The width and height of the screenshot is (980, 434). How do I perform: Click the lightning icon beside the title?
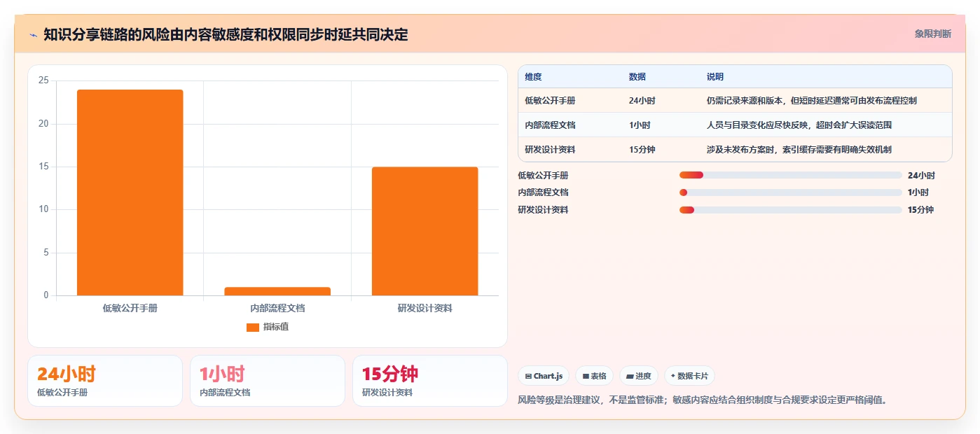coord(33,34)
